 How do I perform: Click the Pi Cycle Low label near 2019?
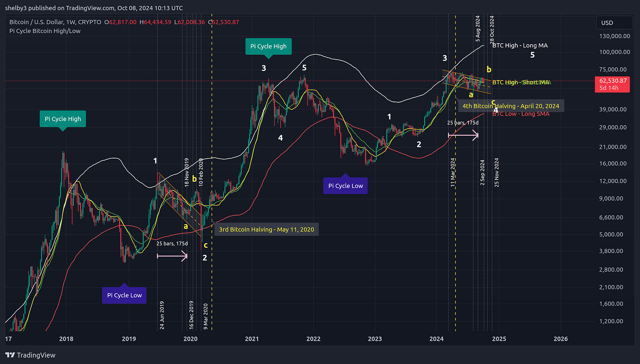pyautogui.click(x=124, y=295)
